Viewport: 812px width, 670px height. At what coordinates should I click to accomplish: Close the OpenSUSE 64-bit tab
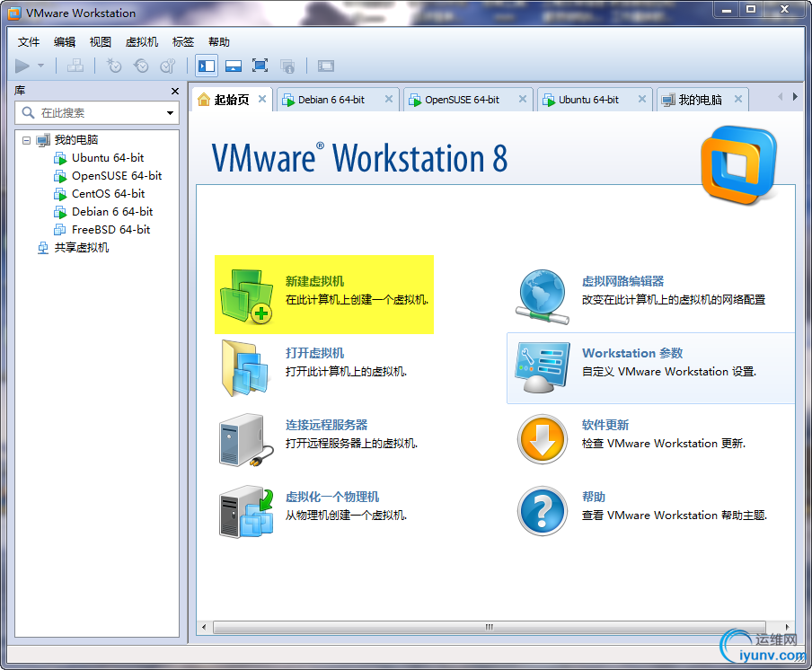[x=523, y=99]
